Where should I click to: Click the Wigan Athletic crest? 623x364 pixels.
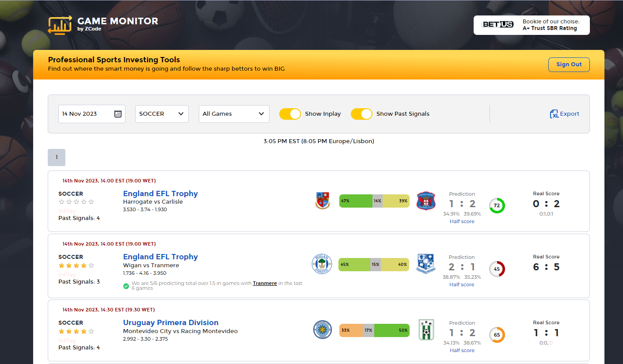321,264
